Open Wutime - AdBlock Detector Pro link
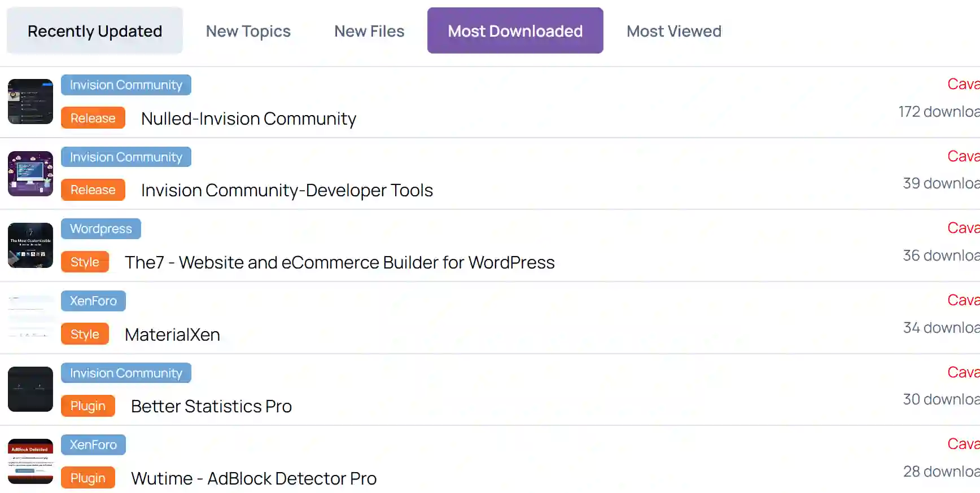The width and height of the screenshot is (980, 493). (x=253, y=479)
